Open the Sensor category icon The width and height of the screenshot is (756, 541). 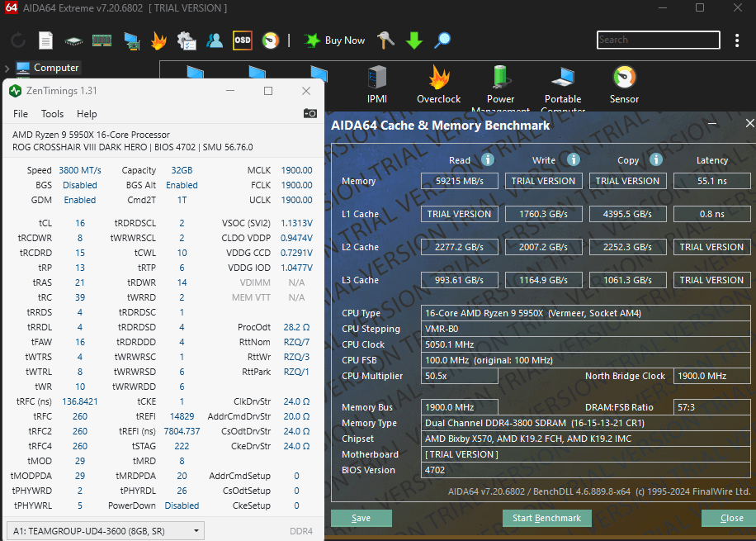[x=625, y=85]
